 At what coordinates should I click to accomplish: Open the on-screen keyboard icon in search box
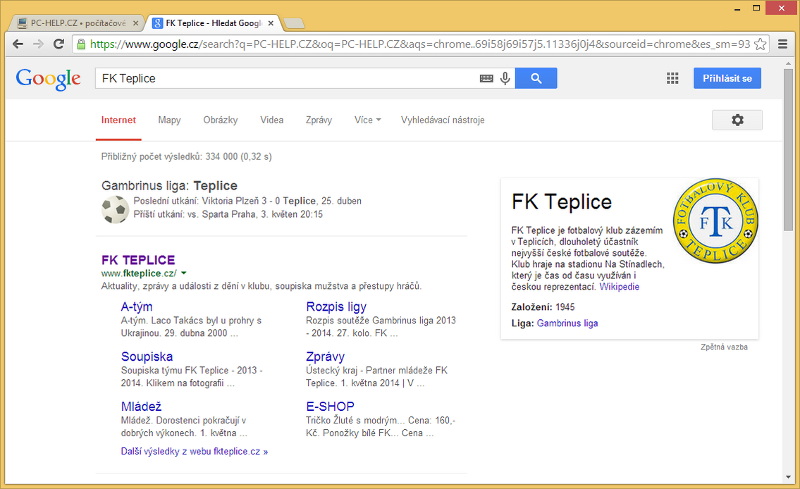coord(486,78)
